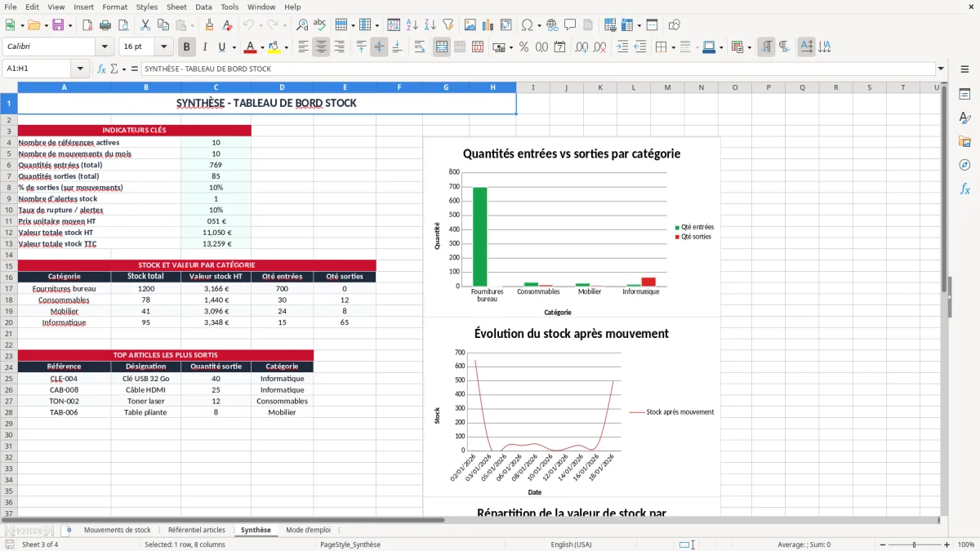Click the Insert Hyperlink icon
The width and height of the screenshot is (980, 551).
pos(552,25)
